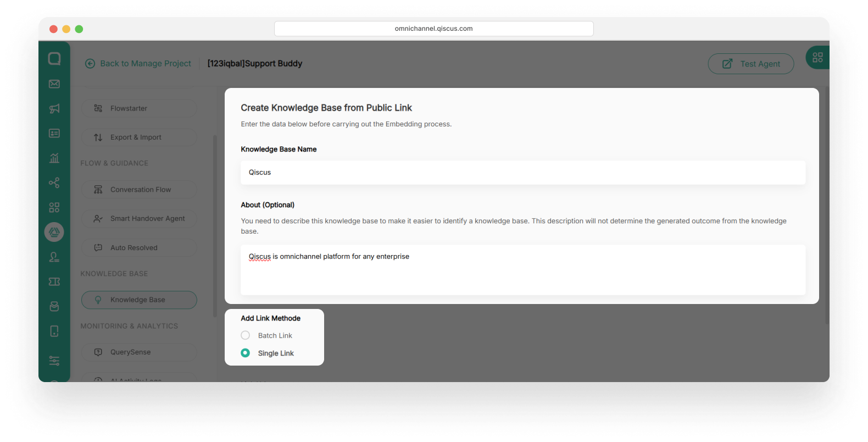Go to Flowstarter menu item
This screenshot has width=868, height=442.
[x=139, y=108]
